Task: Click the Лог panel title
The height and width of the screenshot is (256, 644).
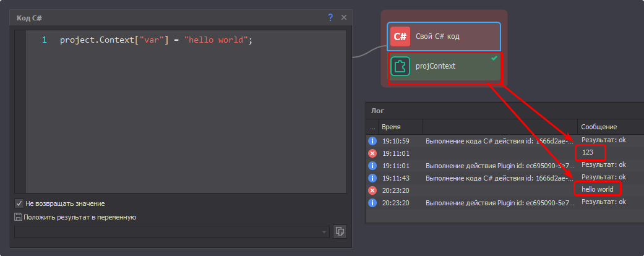Action: click(377, 110)
